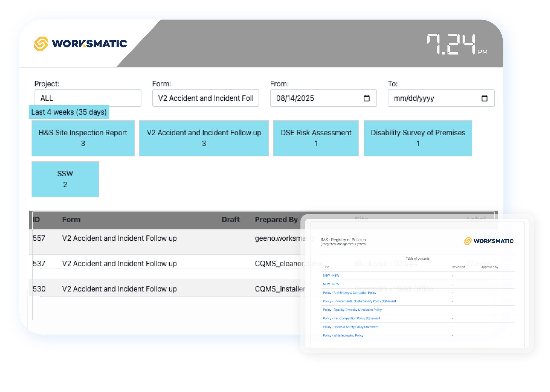Open the To date calendar picker icon

484,98
